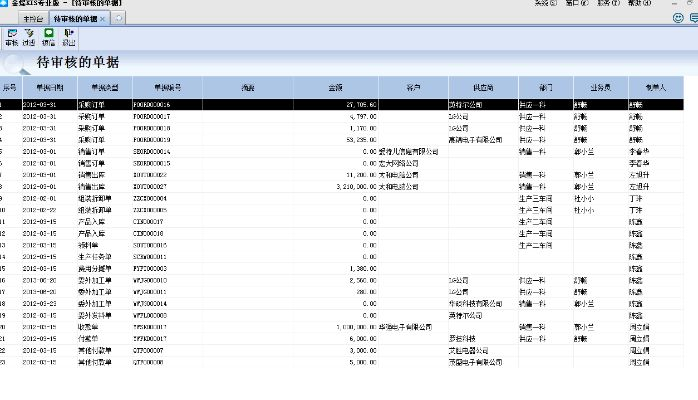Click the Kingdee app logo in title bar
Image resolution: width=698 pixels, height=400 pixels.
click(x=4, y=3)
